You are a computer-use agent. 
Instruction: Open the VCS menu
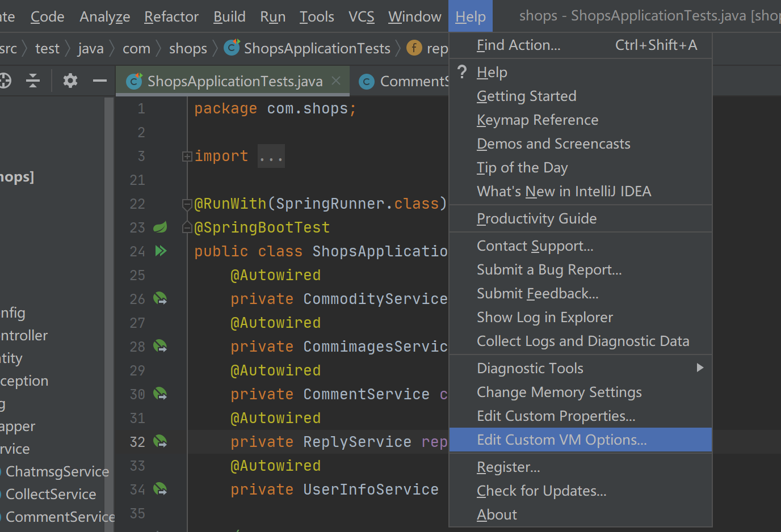[x=362, y=16]
